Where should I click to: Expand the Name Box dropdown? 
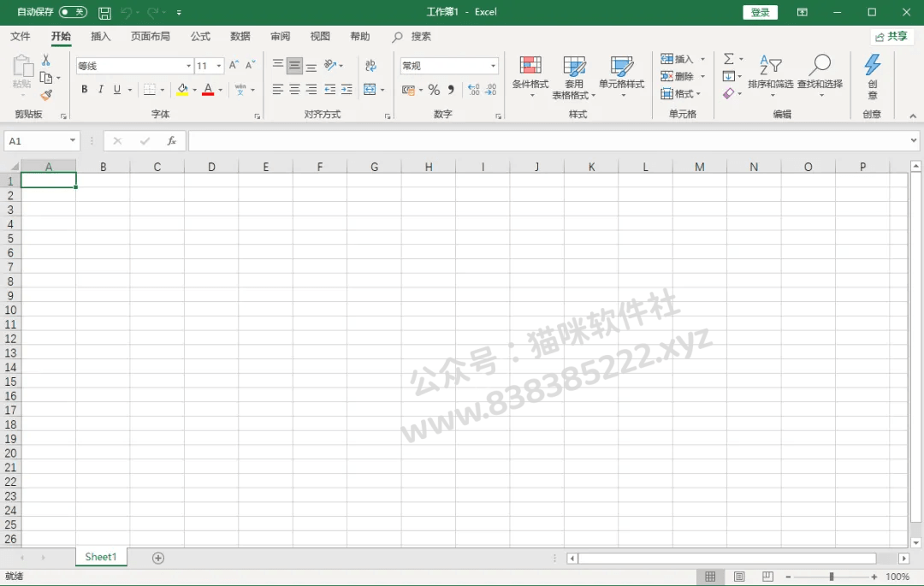coord(73,141)
